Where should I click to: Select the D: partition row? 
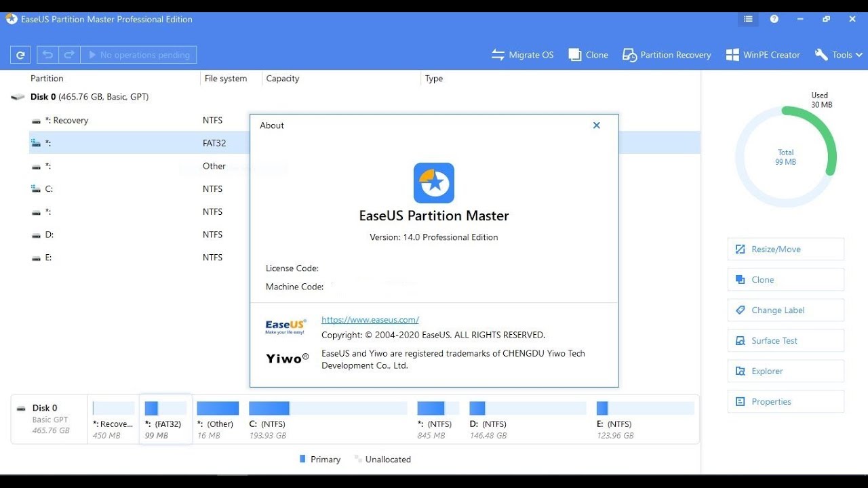[139, 235]
